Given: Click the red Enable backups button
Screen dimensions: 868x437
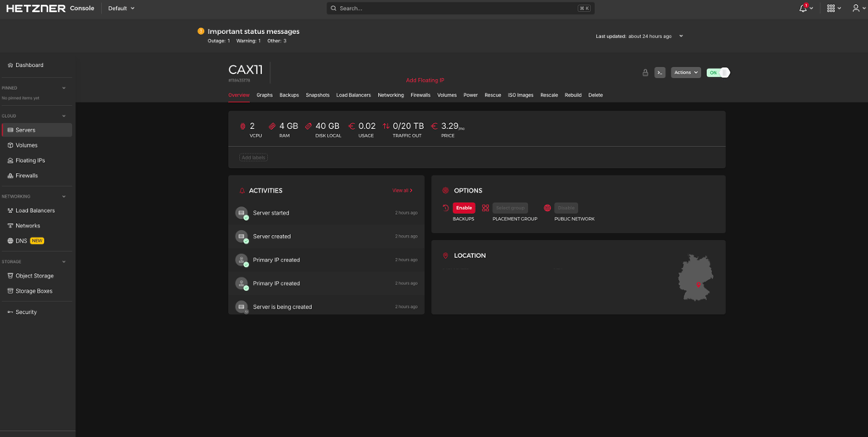Looking at the screenshot, I should pyautogui.click(x=464, y=208).
